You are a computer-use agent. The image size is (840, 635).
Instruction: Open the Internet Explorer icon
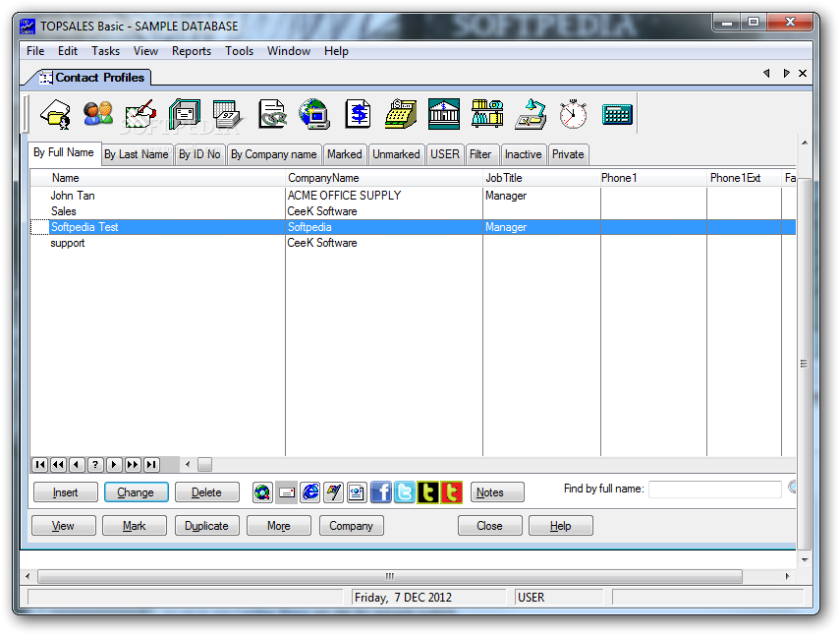[x=310, y=491]
